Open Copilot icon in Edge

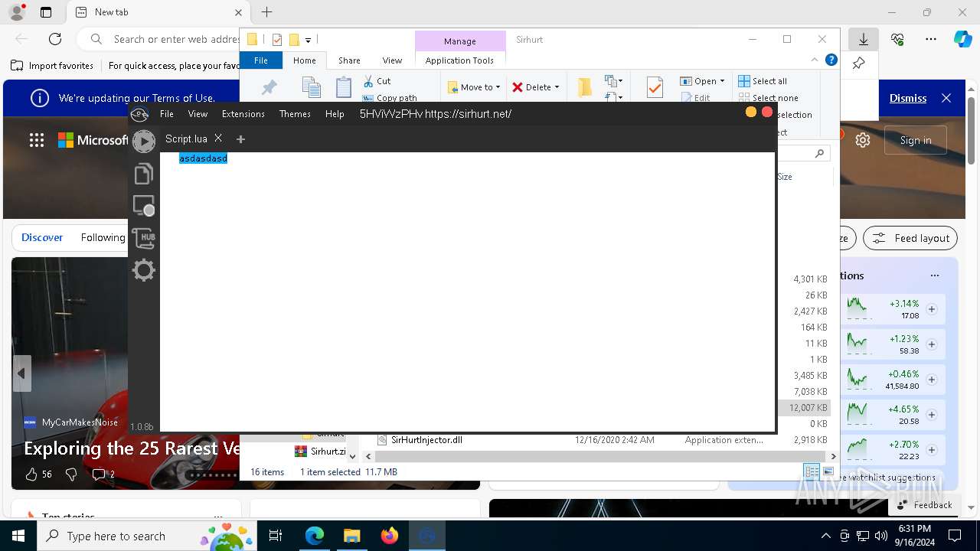(x=962, y=39)
